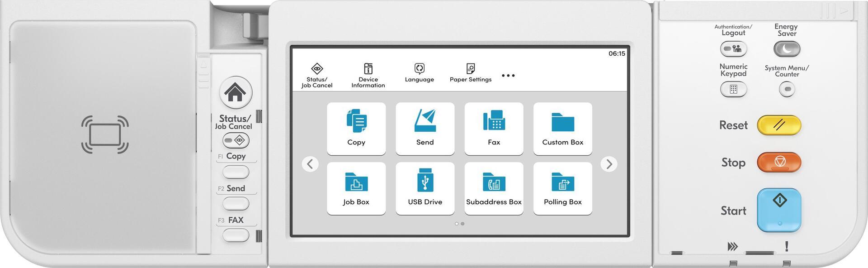This screenshot has height=268, width=868.
Task: Open Custom Box folder
Action: click(x=562, y=129)
